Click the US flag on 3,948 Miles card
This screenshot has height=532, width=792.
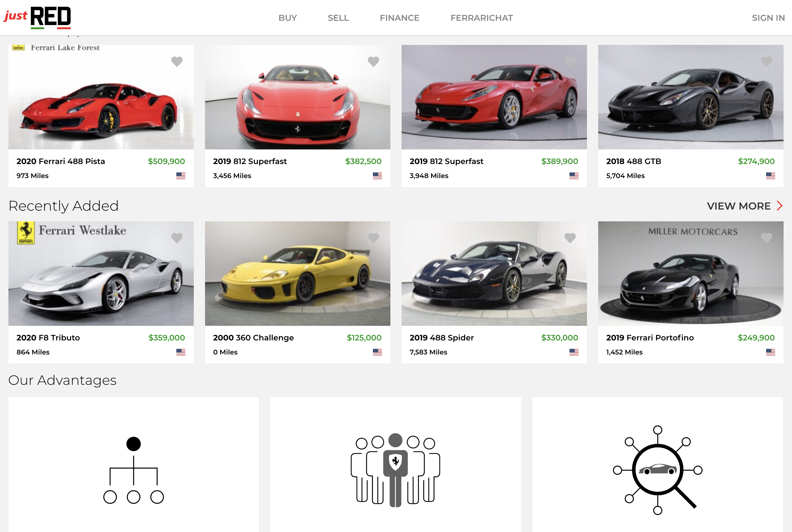(x=574, y=175)
